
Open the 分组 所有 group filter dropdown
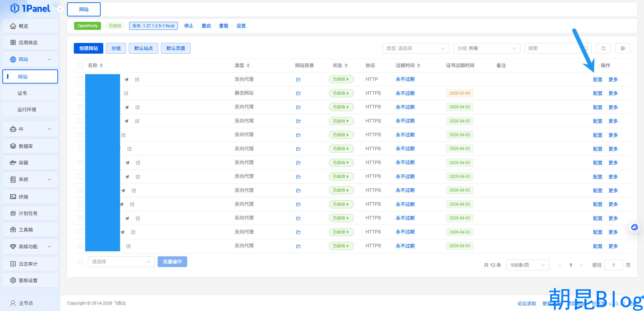point(487,48)
